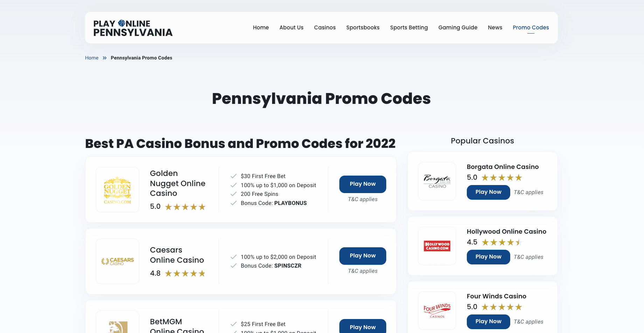Open the Sports Betting menu item
The width and height of the screenshot is (644, 333).
tap(409, 28)
